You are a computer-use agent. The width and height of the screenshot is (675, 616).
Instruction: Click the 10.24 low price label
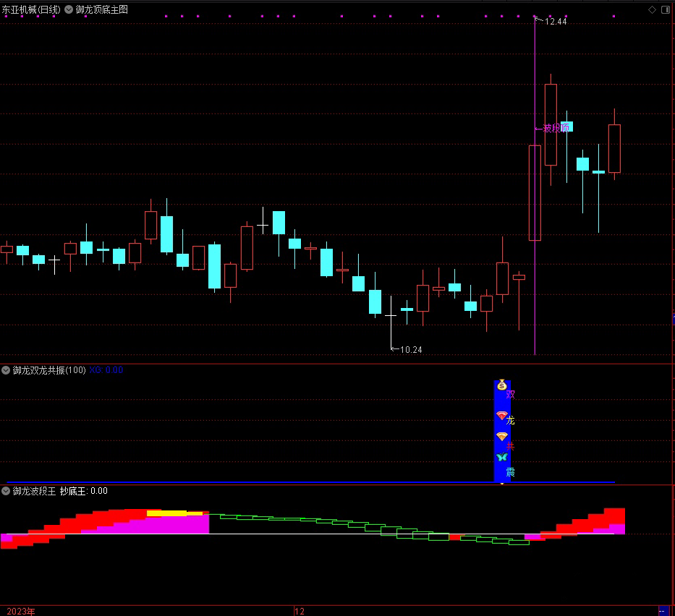(410, 350)
